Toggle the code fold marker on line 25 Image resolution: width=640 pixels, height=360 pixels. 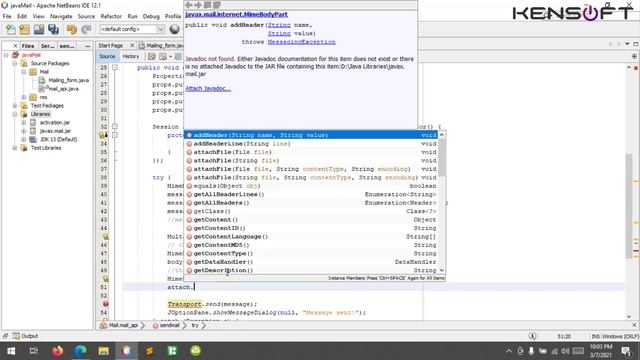coord(115,67)
